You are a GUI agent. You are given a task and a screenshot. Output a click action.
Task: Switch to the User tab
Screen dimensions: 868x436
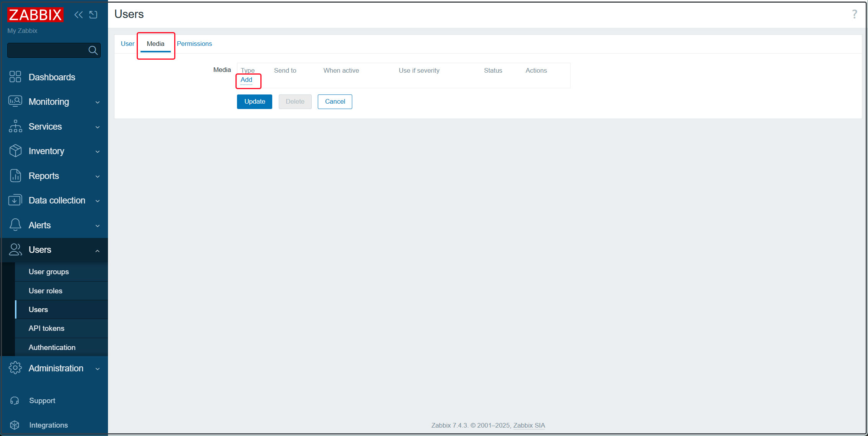tap(128, 44)
